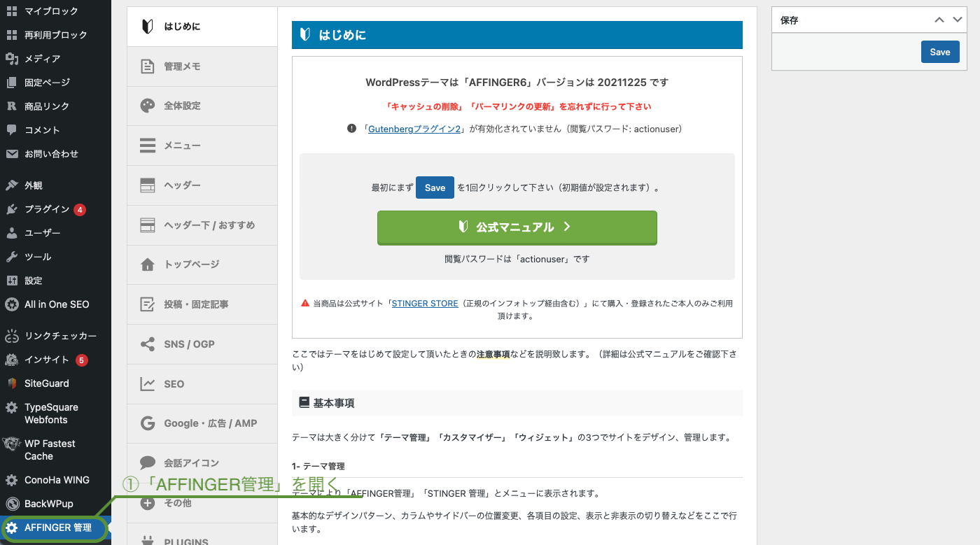The width and height of the screenshot is (980, 545).
Task: Click the Users (ユーザー) person icon
Action: (x=11, y=233)
